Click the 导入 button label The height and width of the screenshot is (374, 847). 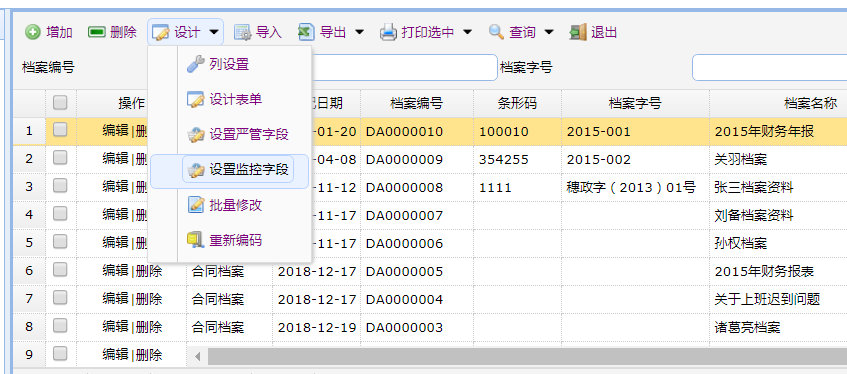pos(269,32)
